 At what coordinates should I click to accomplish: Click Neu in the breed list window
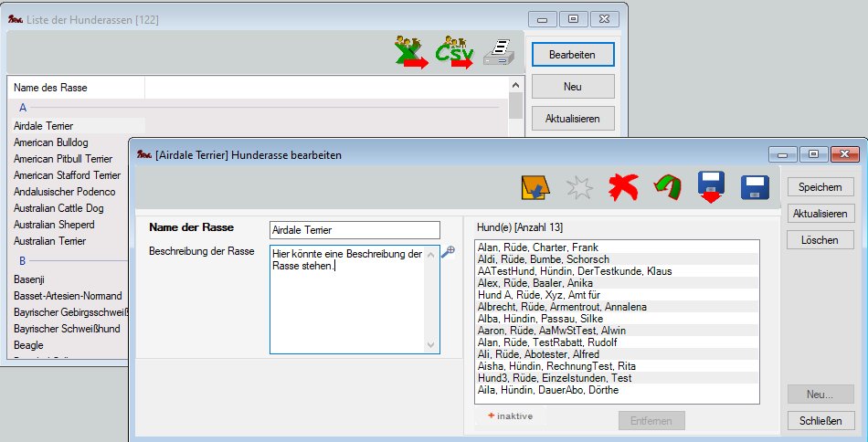click(x=572, y=87)
